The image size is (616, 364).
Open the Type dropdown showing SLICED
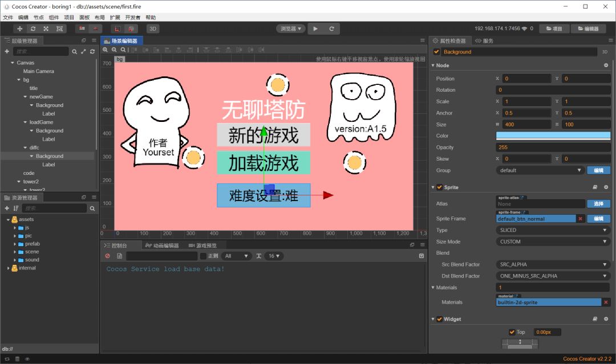[x=553, y=230]
